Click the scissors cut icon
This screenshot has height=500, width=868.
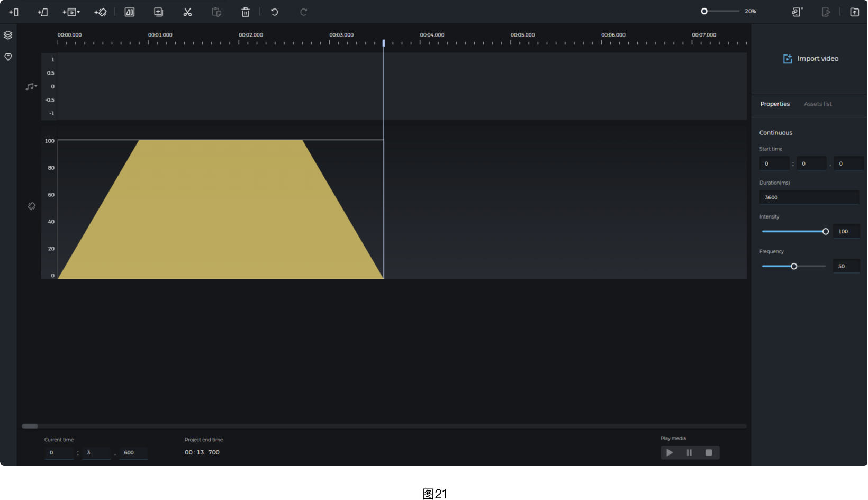pyautogui.click(x=187, y=12)
